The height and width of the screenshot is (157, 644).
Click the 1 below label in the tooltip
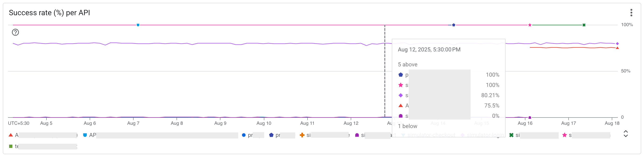408,126
